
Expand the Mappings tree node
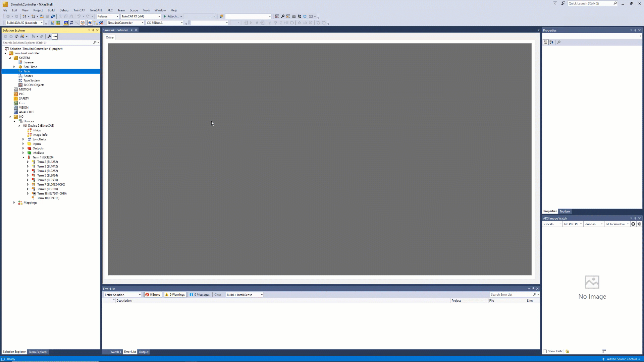[14, 202]
